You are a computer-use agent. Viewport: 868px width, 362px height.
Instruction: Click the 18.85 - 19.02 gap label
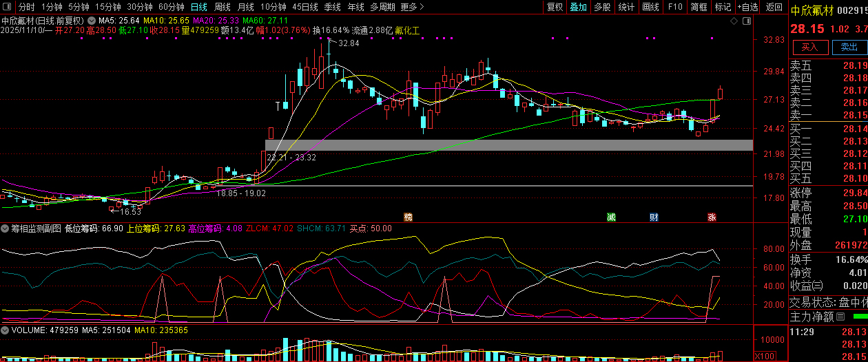pos(241,194)
